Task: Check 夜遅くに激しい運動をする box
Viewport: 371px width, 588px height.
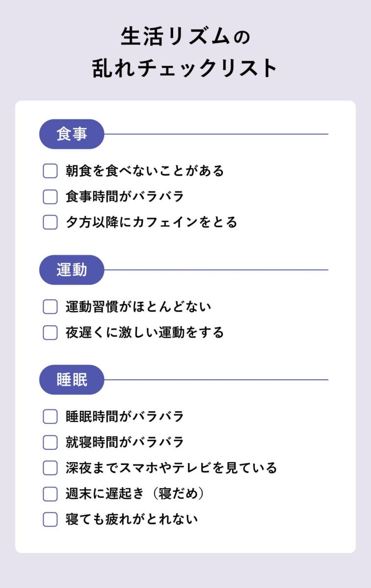Action: click(50, 332)
